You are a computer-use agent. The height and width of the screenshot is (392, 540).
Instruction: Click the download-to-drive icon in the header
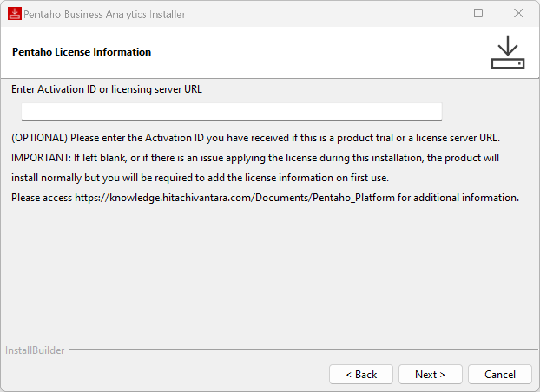point(507,52)
